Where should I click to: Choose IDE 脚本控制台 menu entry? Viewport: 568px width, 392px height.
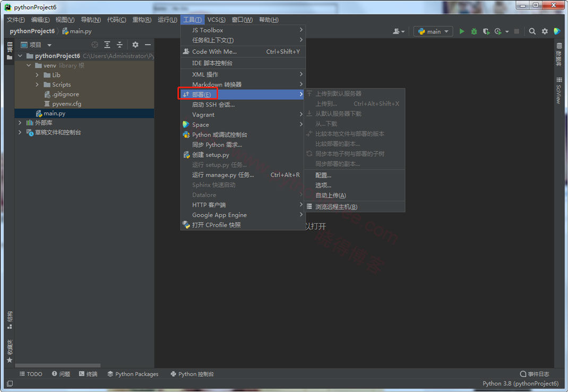point(243,63)
